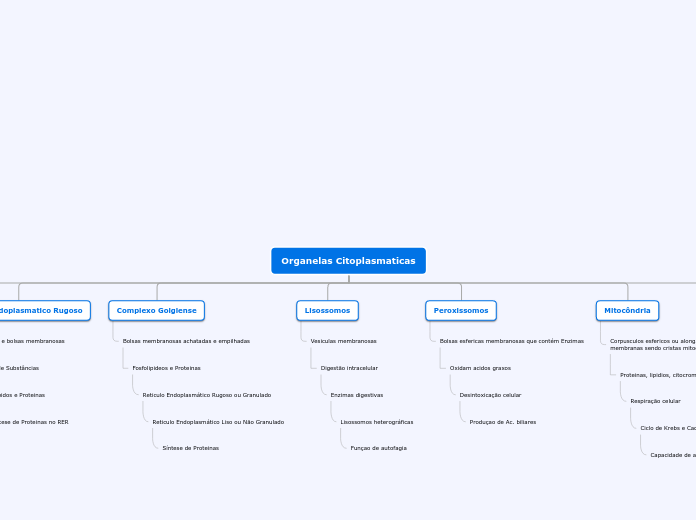Click 'Respiração celular' under Mitocôndria
The image size is (696, 520).
click(x=656, y=401)
